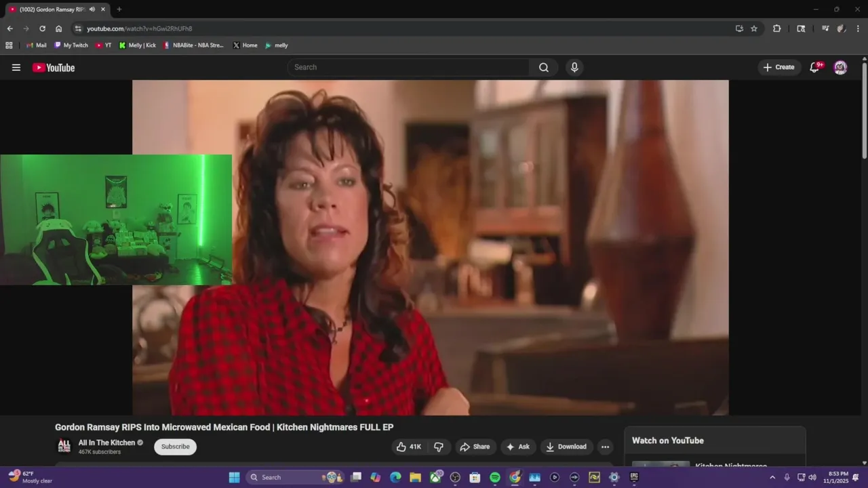
Task: Open the X Home bookmark
Action: pyautogui.click(x=245, y=45)
